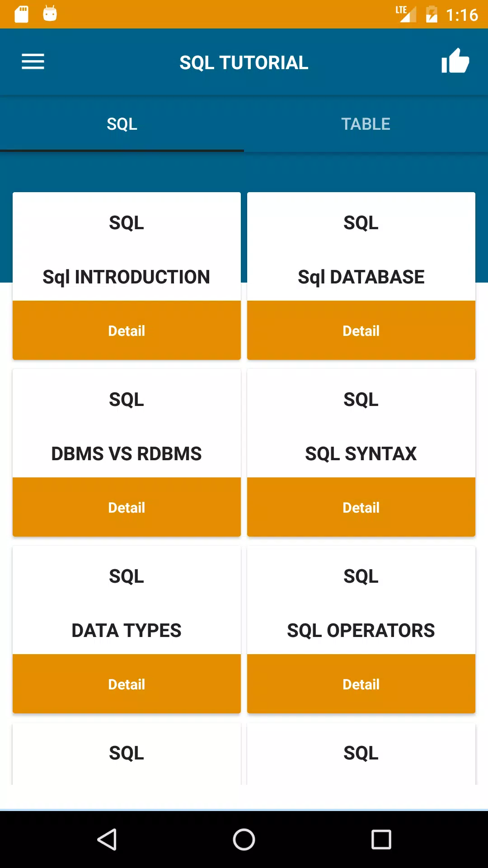The image size is (488, 868).
Task: Tap the DATA TYPES card title
Action: tap(127, 630)
